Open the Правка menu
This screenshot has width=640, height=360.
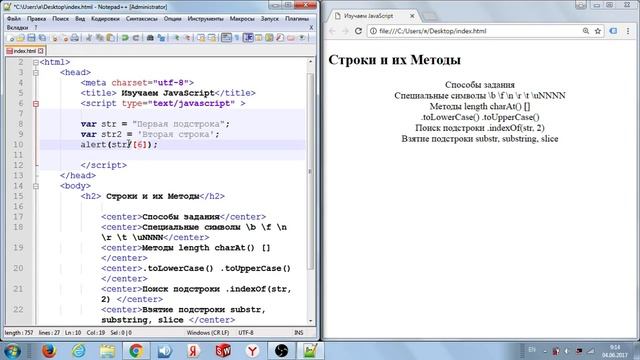(x=36, y=18)
